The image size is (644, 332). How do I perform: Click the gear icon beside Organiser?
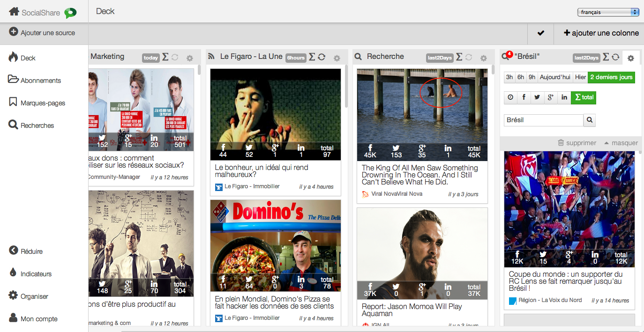13,295
